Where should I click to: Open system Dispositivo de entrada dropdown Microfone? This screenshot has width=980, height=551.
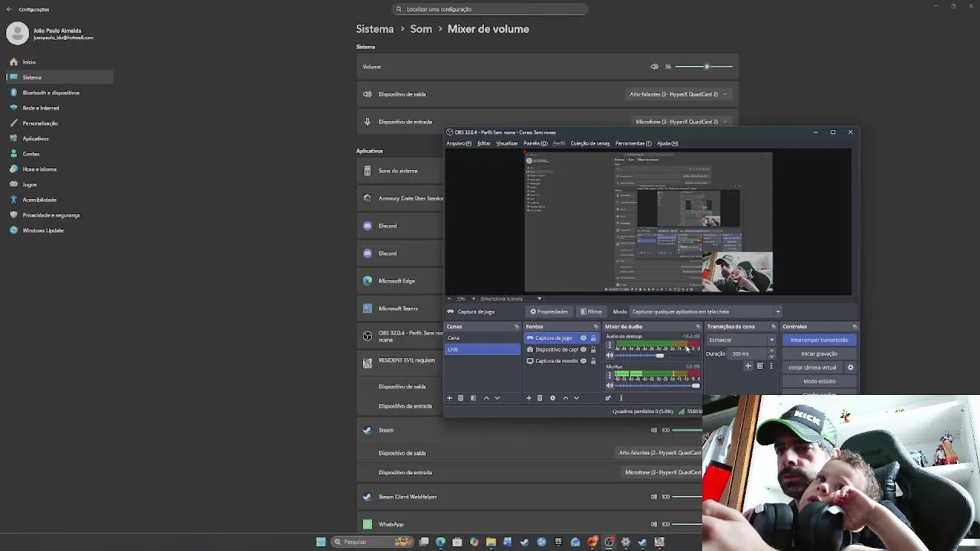681,122
